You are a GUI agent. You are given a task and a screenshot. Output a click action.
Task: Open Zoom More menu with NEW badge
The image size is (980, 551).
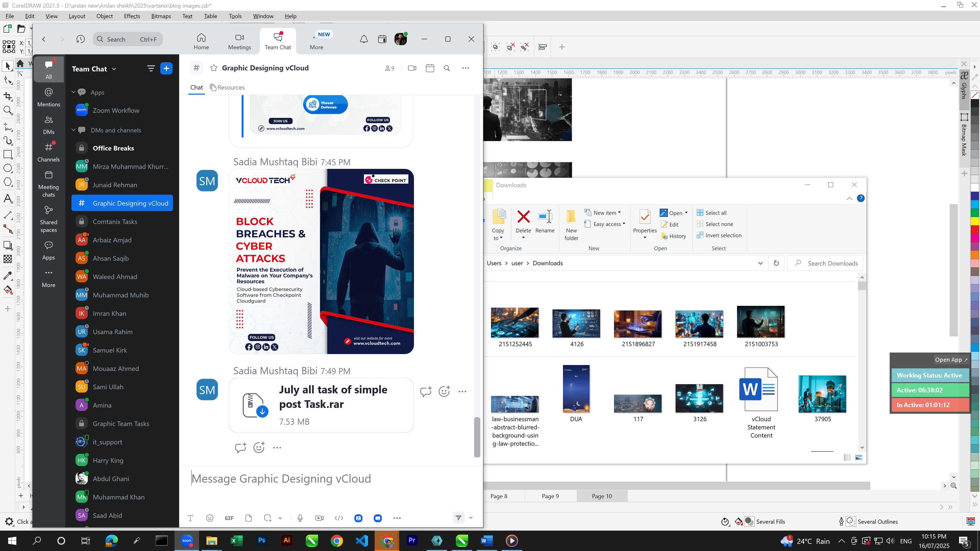point(316,41)
